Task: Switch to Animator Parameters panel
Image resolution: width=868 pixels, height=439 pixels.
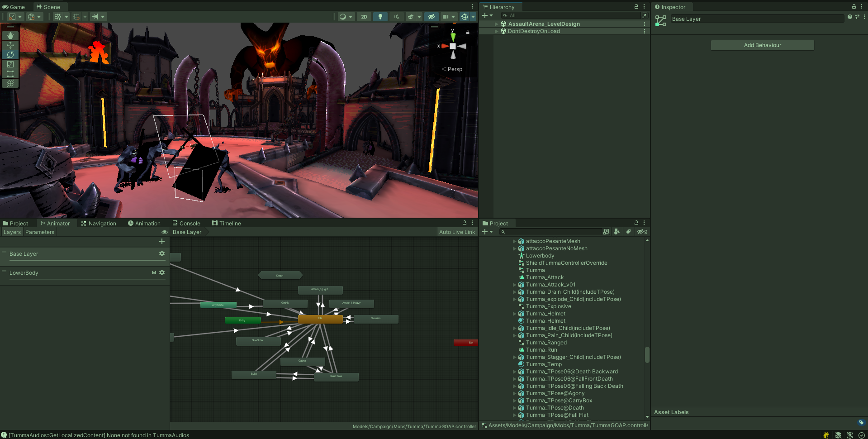Action: click(x=40, y=232)
